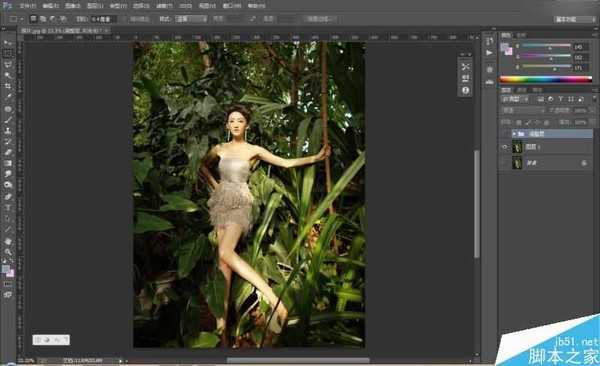The width and height of the screenshot is (600, 366).
Task: Select the Crop tool
Action: click(x=8, y=86)
